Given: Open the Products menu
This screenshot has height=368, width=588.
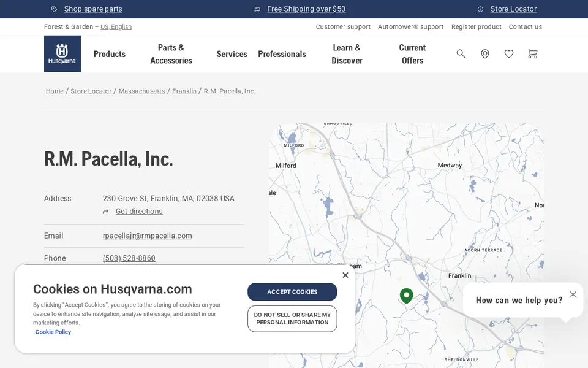Looking at the screenshot, I should (110, 54).
